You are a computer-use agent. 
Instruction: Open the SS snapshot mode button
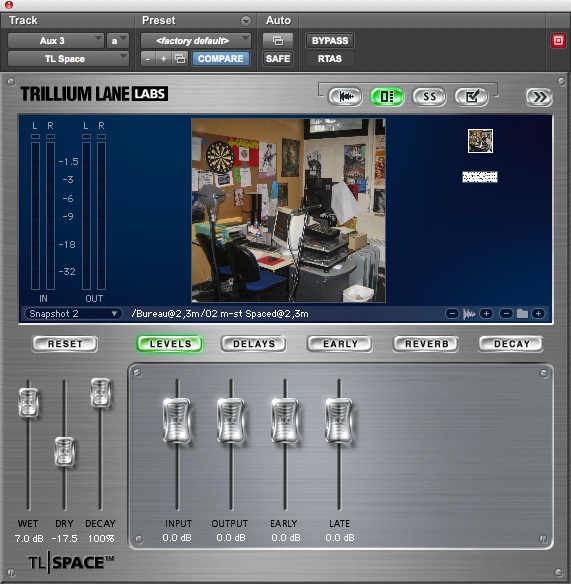[x=429, y=97]
